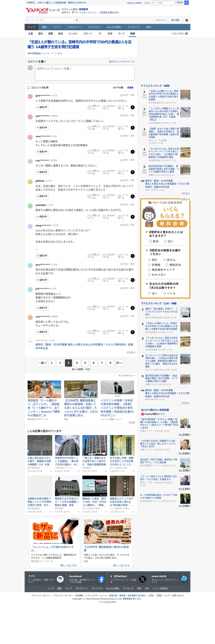The width and height of the screenshot is (215, 644).
Task: Expand replies on gsh's comment
Action: (x=42, y=107)
